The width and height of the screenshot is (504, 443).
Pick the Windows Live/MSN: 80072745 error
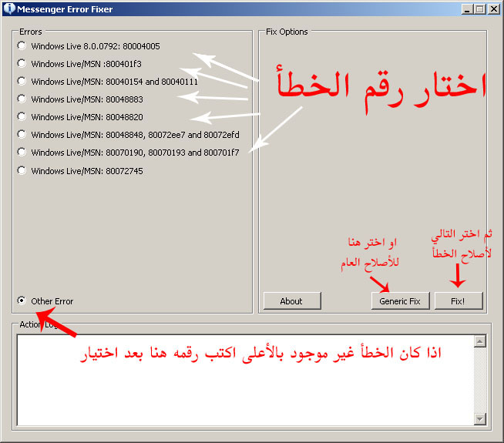click(22, 171)
